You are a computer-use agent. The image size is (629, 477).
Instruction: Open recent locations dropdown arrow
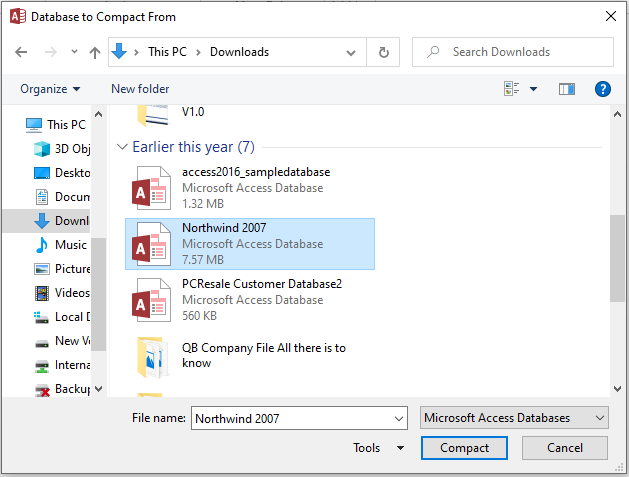(74, 51)
